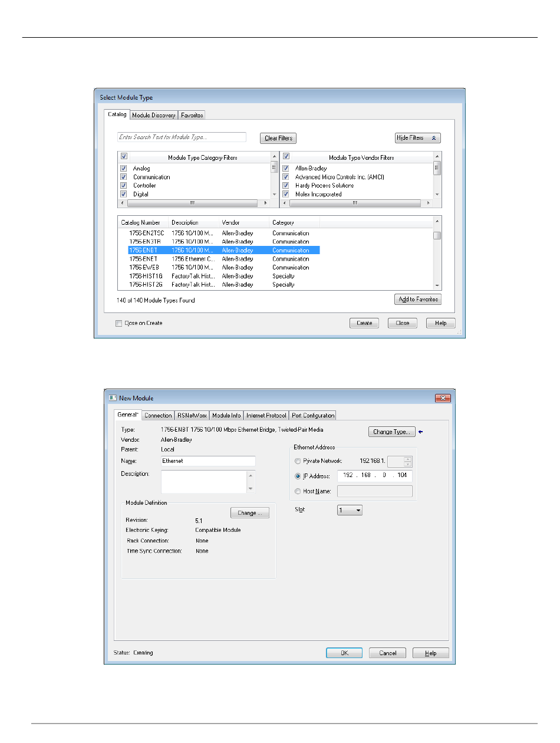Screen dimensions: 560x743
Task: Switch to the Catalog tab
Action: tap(117, 114)
